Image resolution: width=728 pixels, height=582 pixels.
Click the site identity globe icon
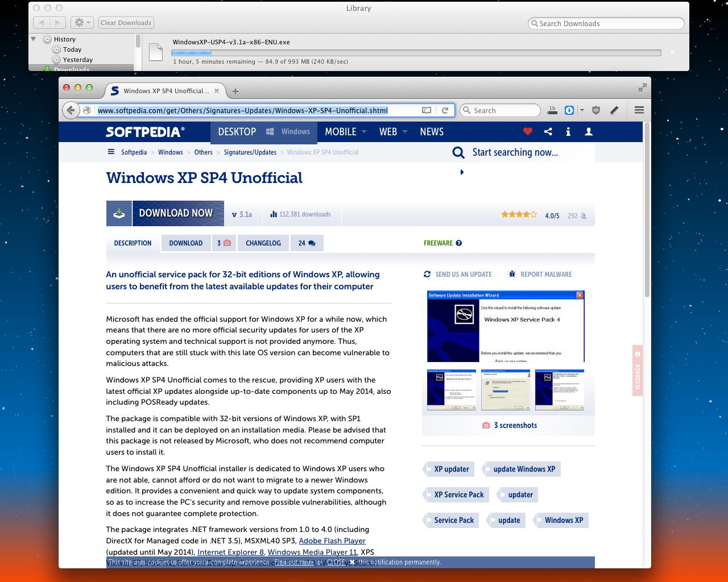click(88, 110)
